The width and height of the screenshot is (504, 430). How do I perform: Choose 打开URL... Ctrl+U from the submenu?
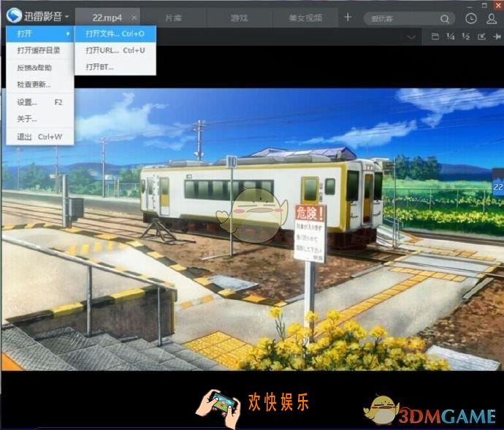point(115,50)
